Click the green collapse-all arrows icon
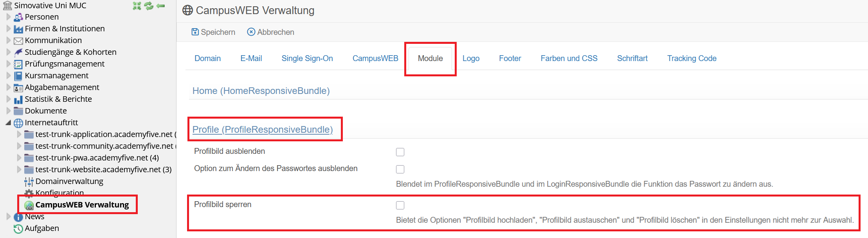Image resolution: width=868 pixels, height=238 pixels. click(x=137, y=6)
